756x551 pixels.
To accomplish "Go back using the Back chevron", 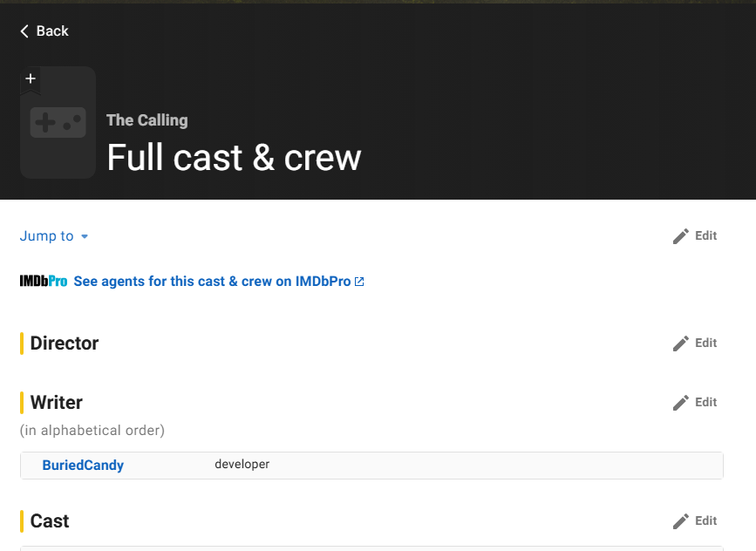I will coord(44,31).
